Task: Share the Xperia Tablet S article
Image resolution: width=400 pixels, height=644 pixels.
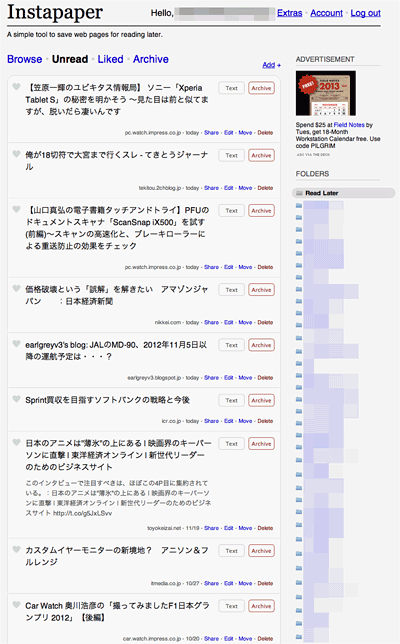Action: coord(211,133)
